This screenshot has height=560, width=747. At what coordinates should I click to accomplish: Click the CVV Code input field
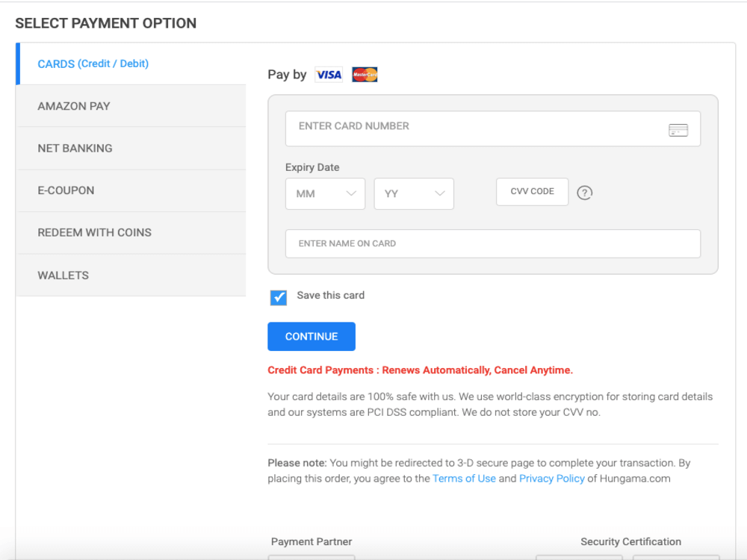click(x=532, y=192)
